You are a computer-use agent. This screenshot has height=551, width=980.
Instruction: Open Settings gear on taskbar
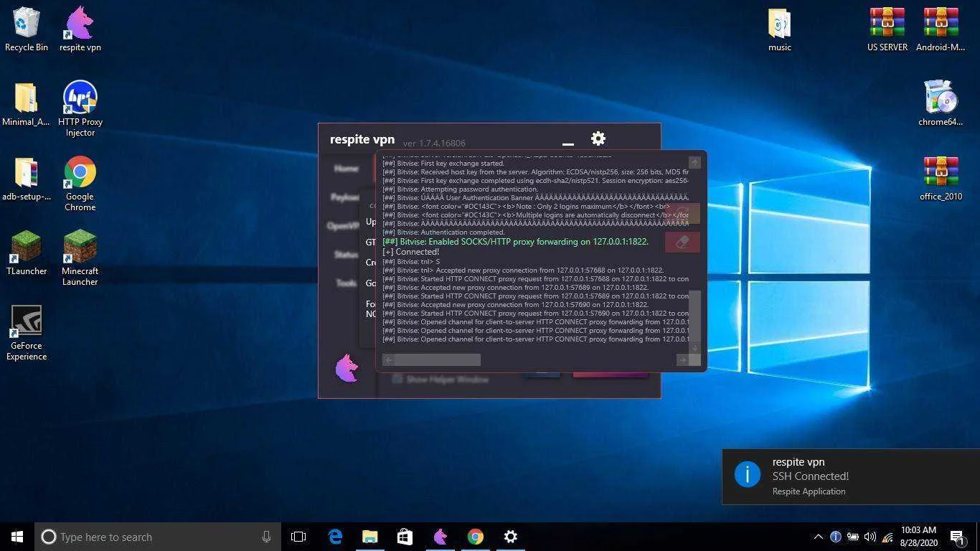[510, 537]
